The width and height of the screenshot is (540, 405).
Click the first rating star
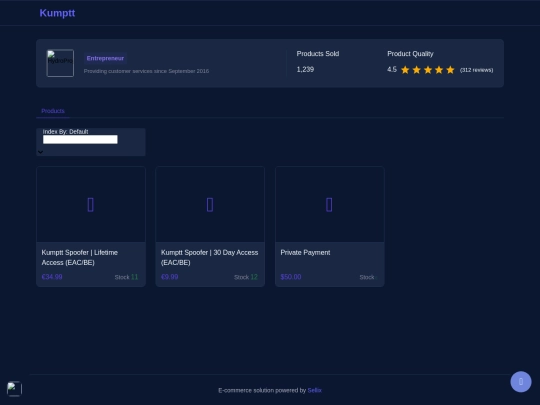(x=405, y=70)
